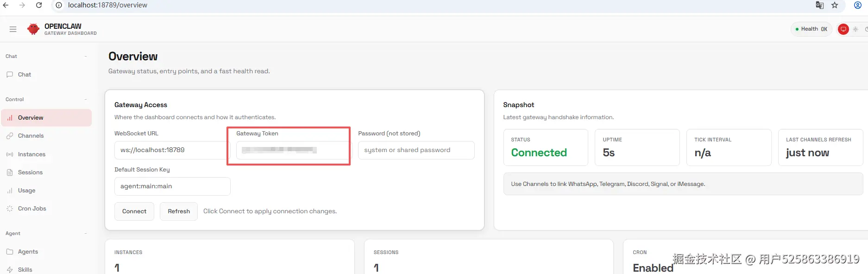Viewport: 868px width, 274px height.
Task: Click the WebSocket URL input field
Action: click(170, 150)
